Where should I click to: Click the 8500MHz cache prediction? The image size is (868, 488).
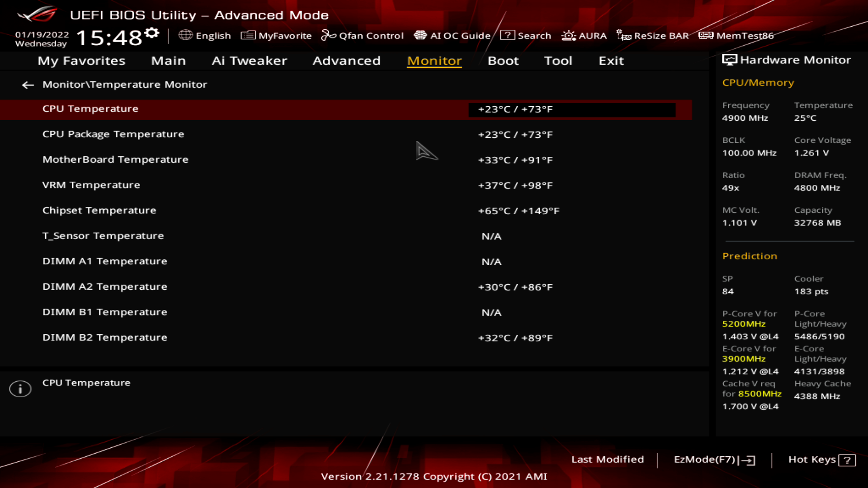759,394
